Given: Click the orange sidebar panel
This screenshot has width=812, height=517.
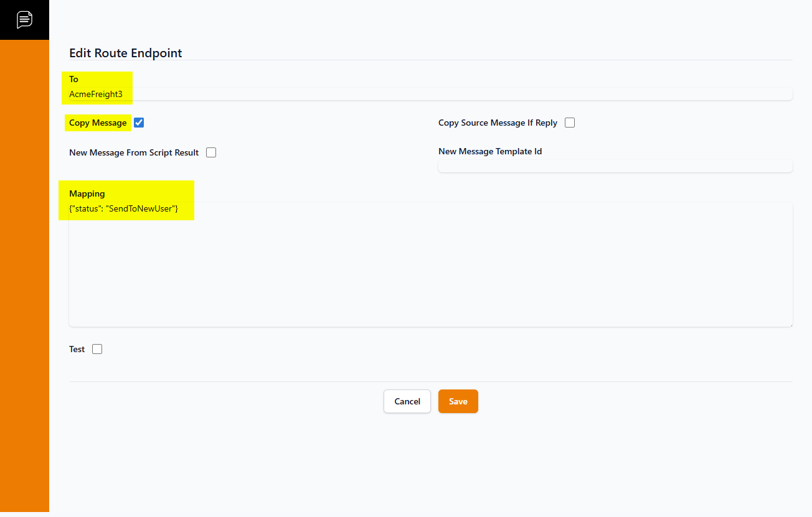Looking at the screenshot, I should point(24,274).
